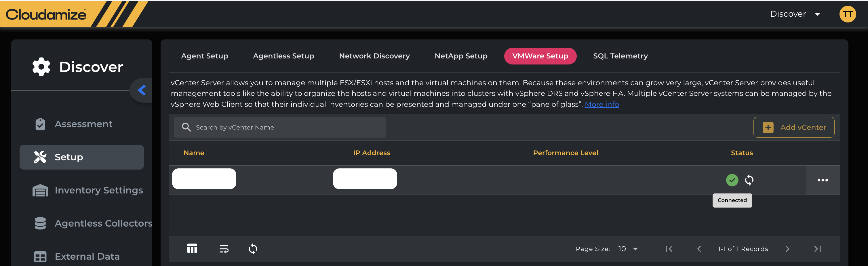This screenshot has height=266, width=868.
Task: Go to previous page of records
Action: click(699, 249)
